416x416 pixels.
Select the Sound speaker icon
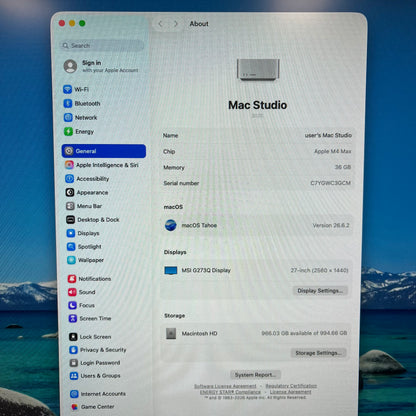pos(72,292)
